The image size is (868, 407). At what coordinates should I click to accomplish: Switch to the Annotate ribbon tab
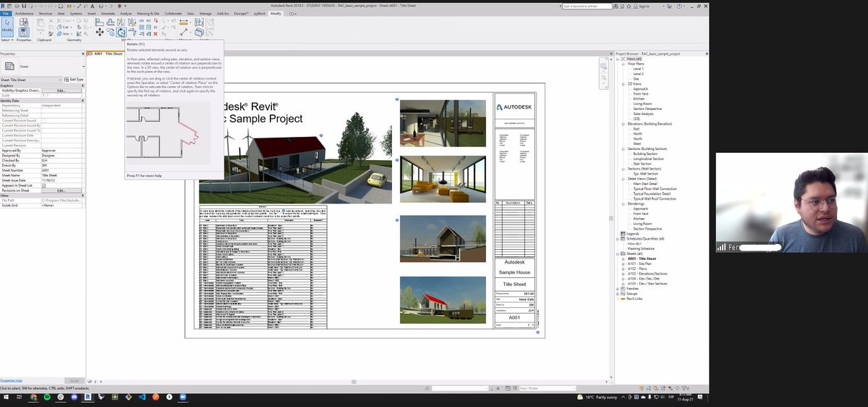pyautogui.click(x=108, y=13)
